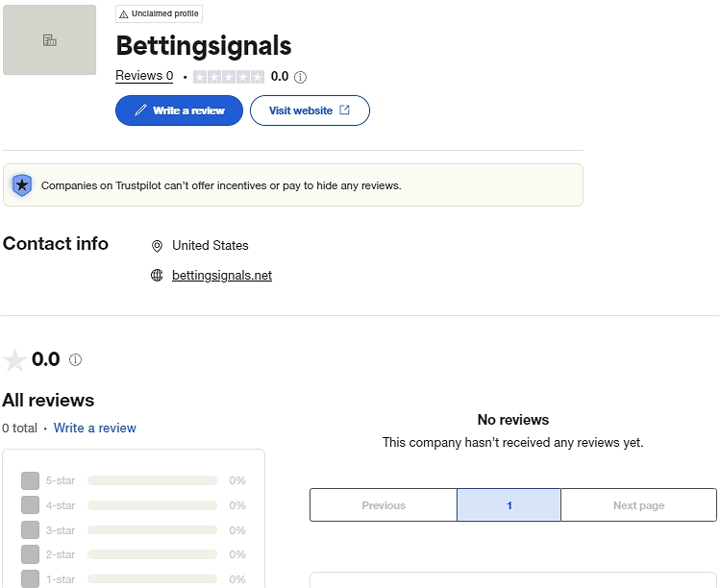Image resolution: width=720 pixels, height=588 pixels.
Task: Select page 1 in the pagination
Action: coord(509,505)
